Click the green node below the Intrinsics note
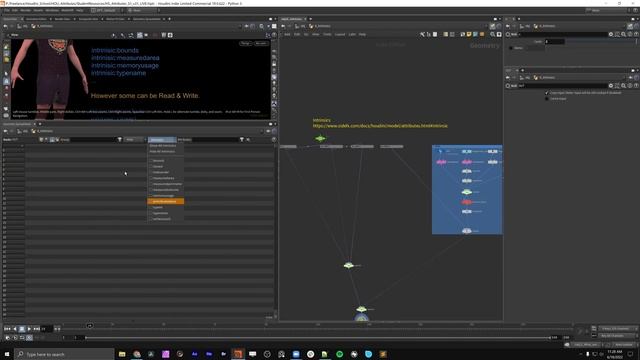Screen dimensions: 640x360 320,138
